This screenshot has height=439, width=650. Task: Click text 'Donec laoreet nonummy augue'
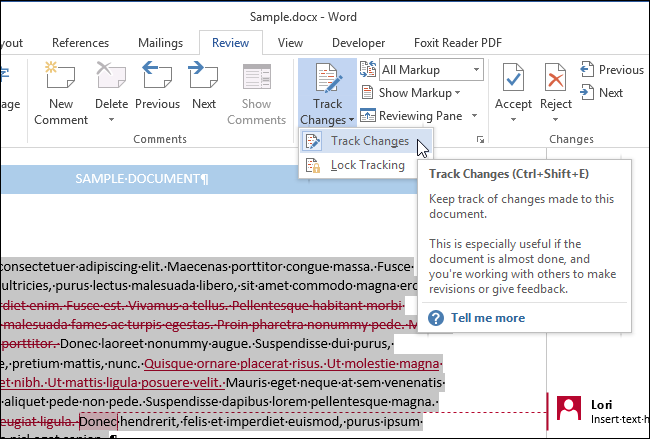pos(155,344)
